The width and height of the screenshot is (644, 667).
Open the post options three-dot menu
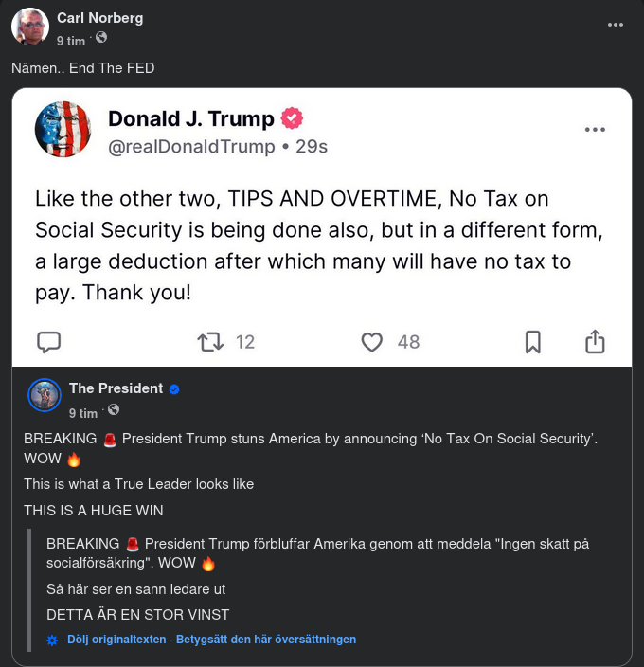[615, 26]
